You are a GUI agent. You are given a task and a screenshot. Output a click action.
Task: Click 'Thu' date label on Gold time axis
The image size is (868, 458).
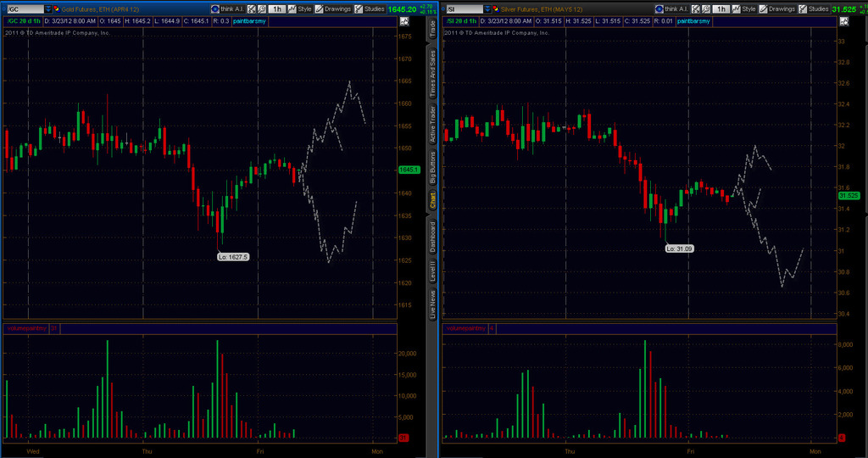click(147, 451)
